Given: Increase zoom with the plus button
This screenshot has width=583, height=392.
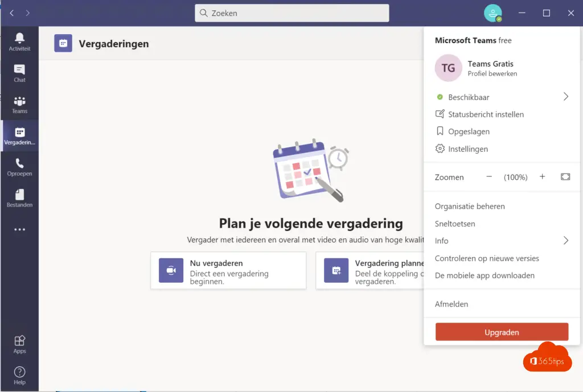Looking at the screenshot, I should [542, 177].
